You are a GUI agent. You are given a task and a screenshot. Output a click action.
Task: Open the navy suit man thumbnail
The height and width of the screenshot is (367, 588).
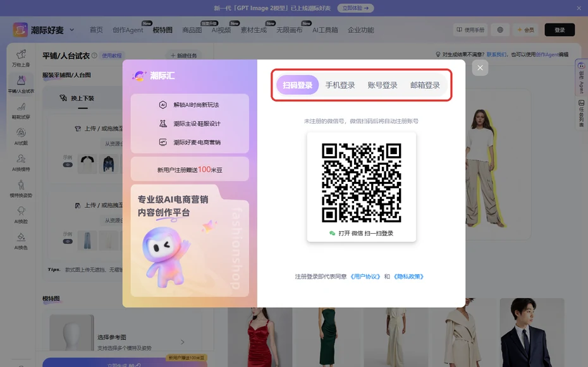532,332
